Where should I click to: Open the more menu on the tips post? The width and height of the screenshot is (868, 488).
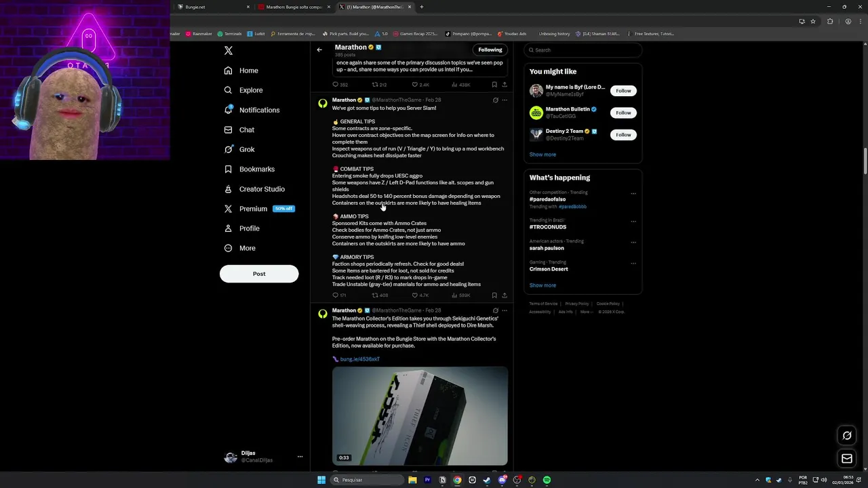click(505, 100)
